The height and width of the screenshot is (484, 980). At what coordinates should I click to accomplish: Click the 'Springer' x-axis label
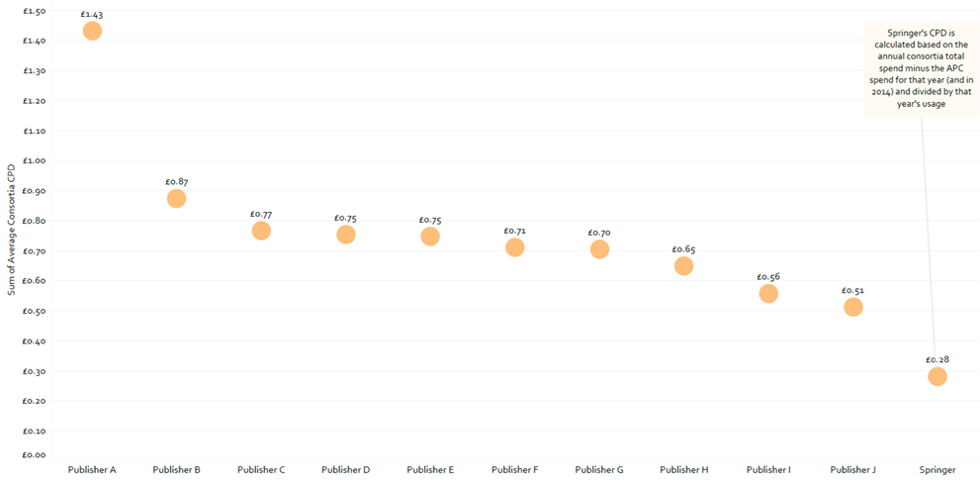coord(937,469)
